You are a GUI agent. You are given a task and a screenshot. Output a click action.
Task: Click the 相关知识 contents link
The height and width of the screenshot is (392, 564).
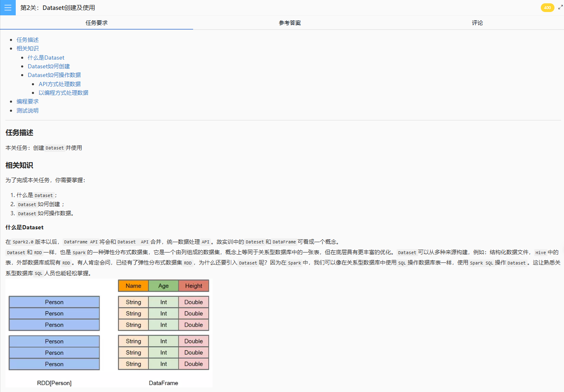coord(27,48)
